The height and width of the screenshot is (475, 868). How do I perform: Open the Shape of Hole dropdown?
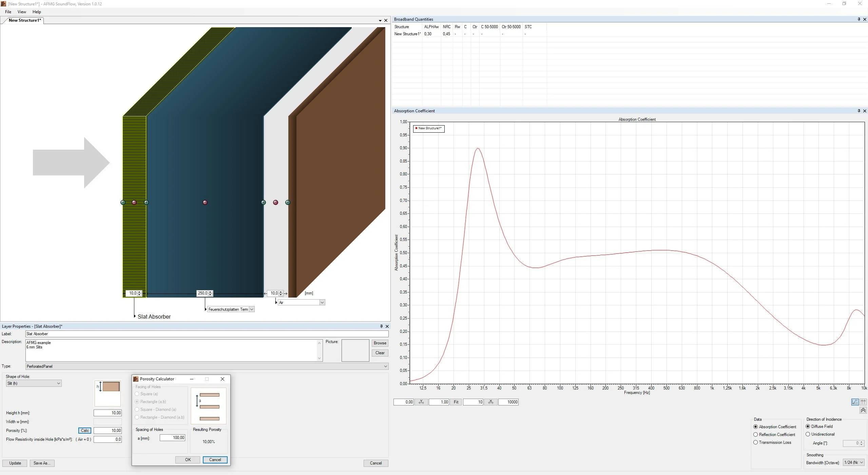(34, 383)
